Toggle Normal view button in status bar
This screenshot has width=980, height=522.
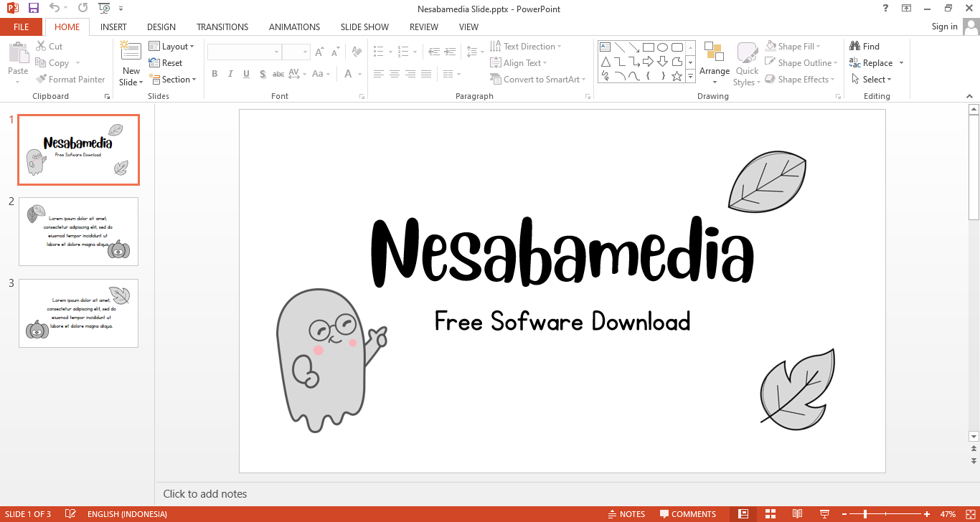[x=743, y=514]
